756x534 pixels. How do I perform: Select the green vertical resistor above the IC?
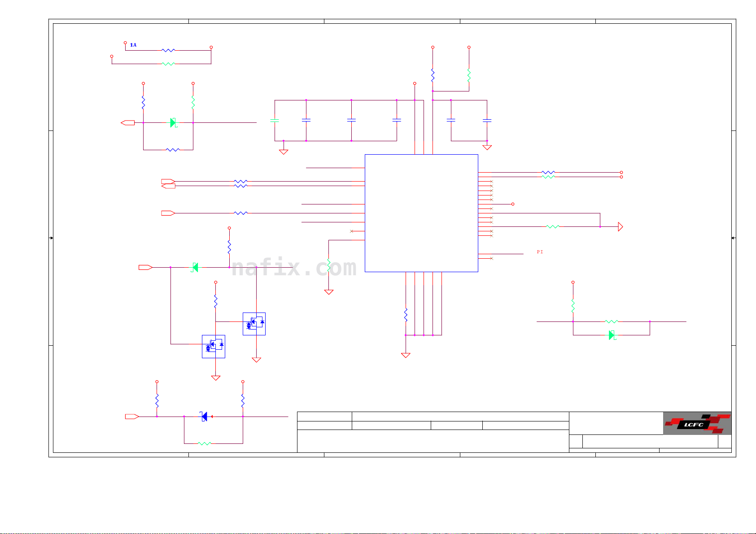pos(469,75)
